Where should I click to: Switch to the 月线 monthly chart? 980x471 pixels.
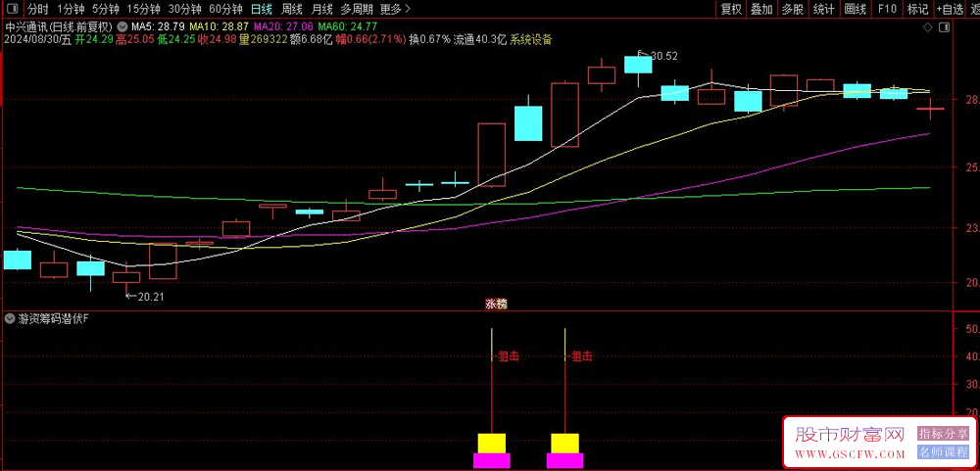(321, 9)
